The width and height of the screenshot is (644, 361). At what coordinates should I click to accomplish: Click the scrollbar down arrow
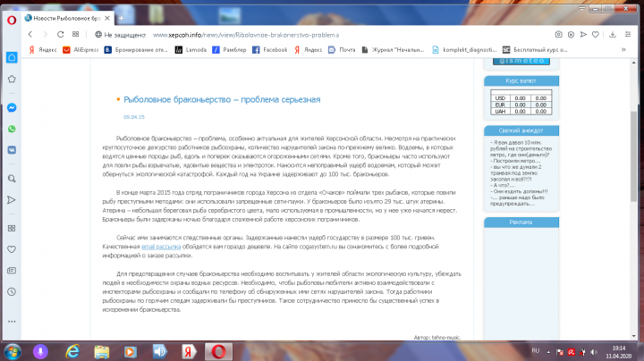634,336
